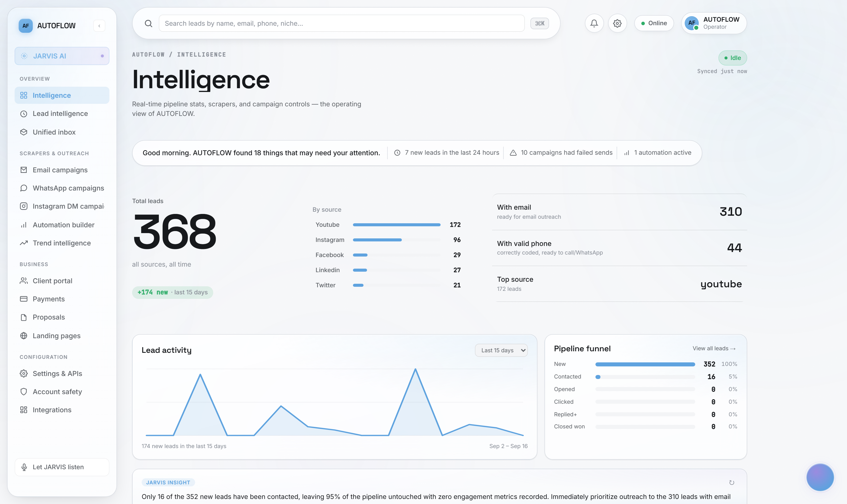Click the AF logo beside AUTOFLOW in the sidebar
Screen dimensions: 847x504
(25, 26)
